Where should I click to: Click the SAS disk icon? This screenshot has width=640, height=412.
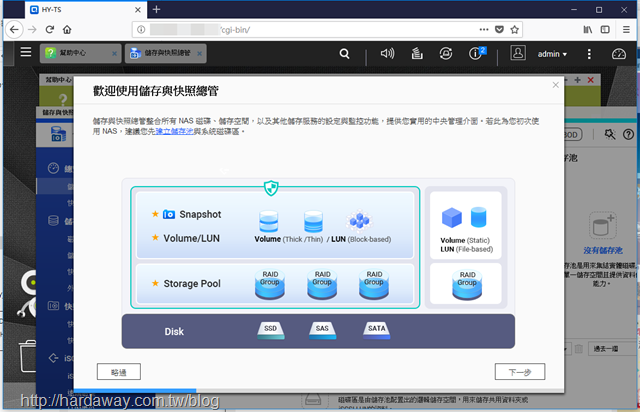tap(322, 330)
